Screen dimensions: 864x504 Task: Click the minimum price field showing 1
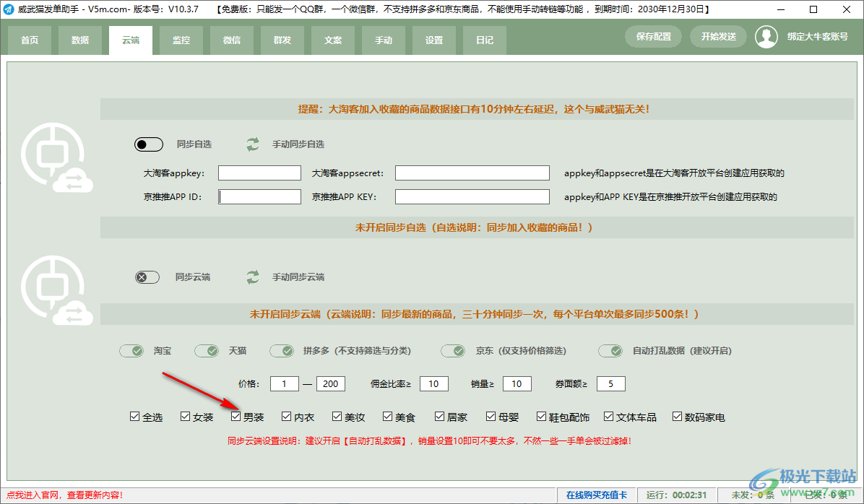point(285,384)
